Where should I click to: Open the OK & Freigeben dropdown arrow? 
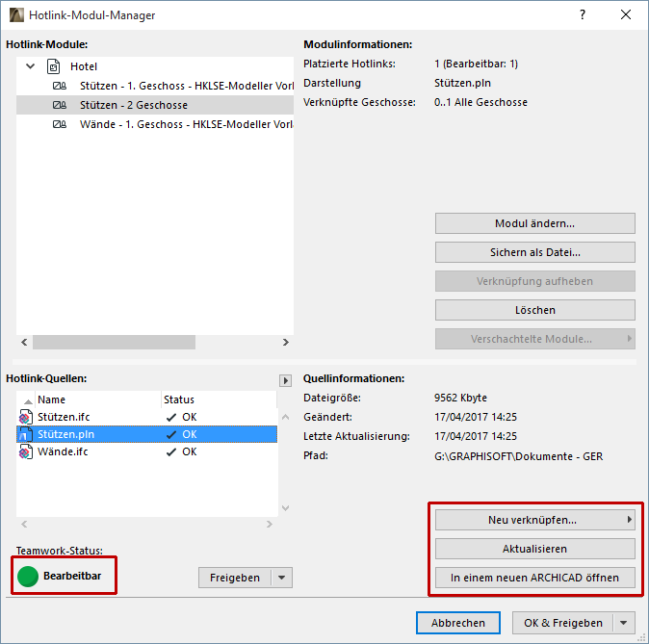624,623
